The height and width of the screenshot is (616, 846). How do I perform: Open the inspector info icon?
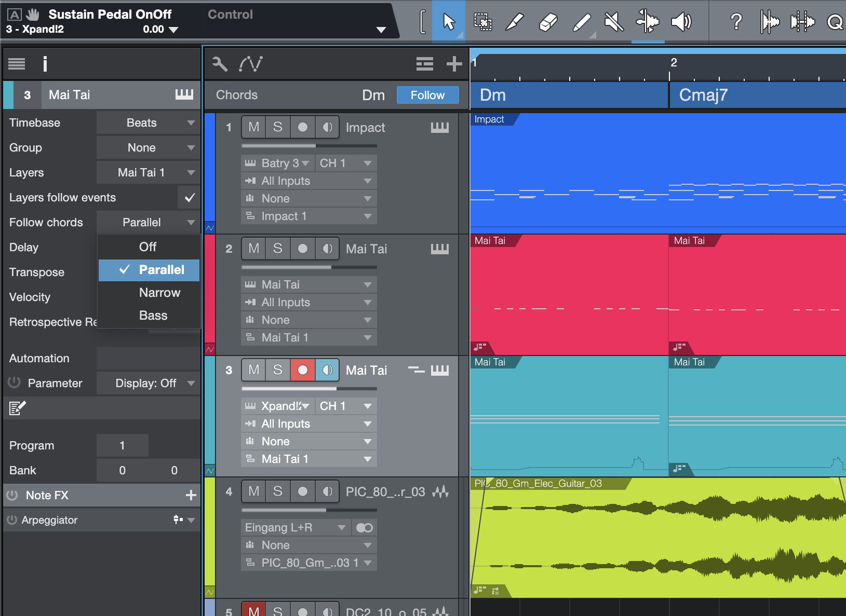coord(45,64)
